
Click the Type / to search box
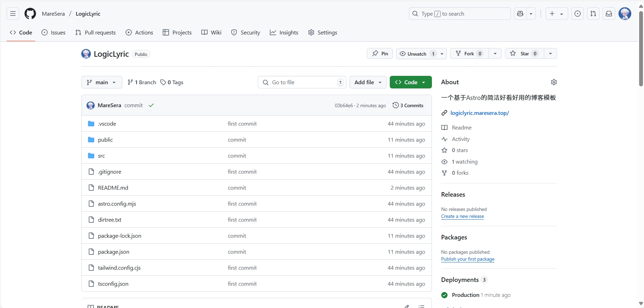460,14
